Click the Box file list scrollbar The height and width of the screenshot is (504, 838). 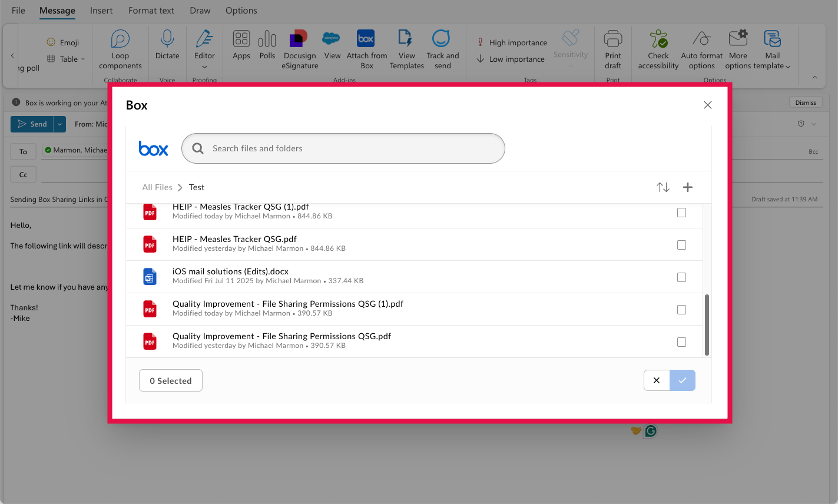tap(707, 325)
